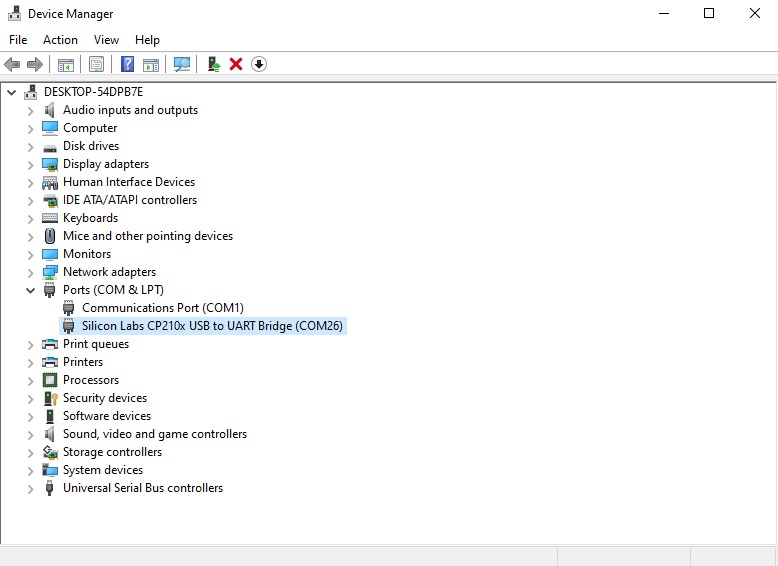
Task: Open the File menu
Action: (18, 40)
